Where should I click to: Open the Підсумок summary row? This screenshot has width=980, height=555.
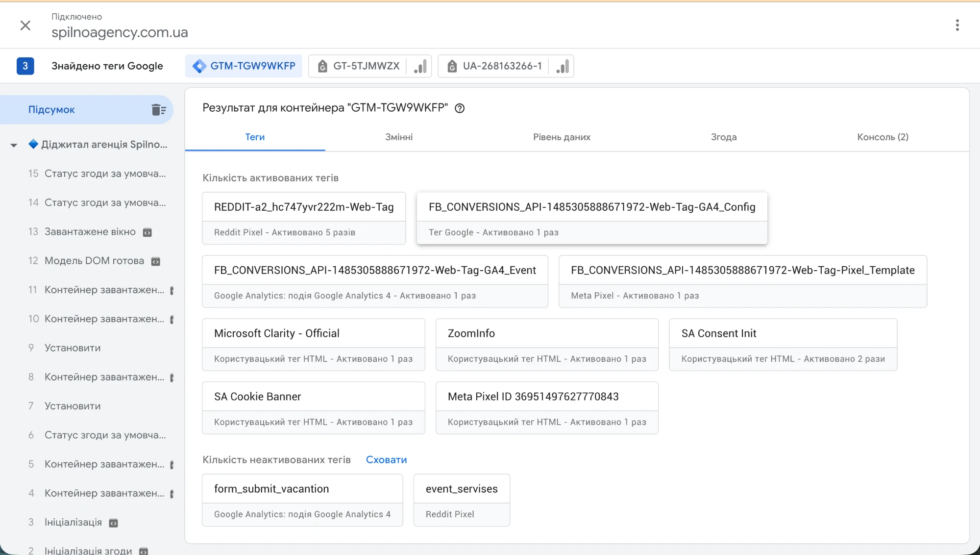87,109
